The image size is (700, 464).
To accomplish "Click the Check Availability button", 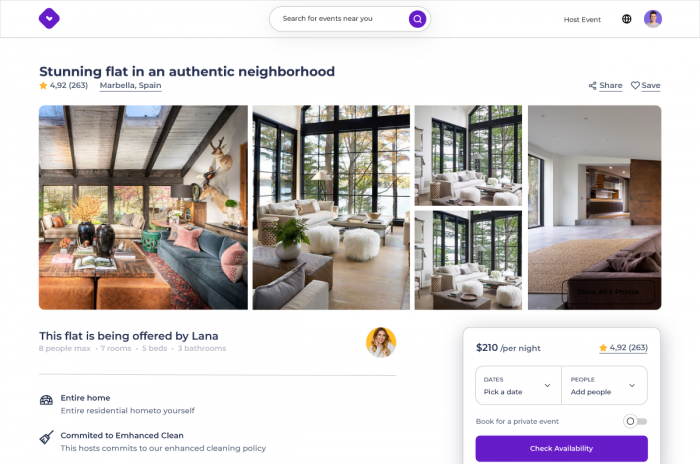I will [x=562, y=448].
